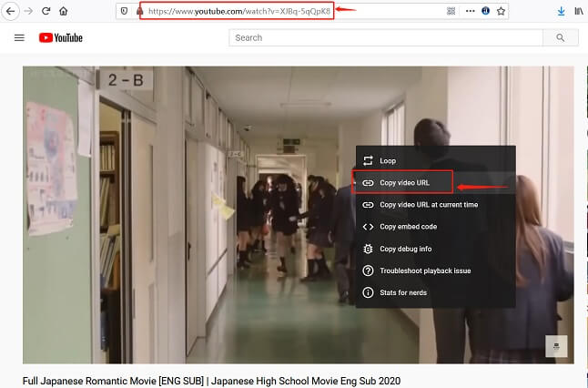This screenshot has width=588, height=388.
Task: Click the blue info extension icon
Action: point(486,11)
